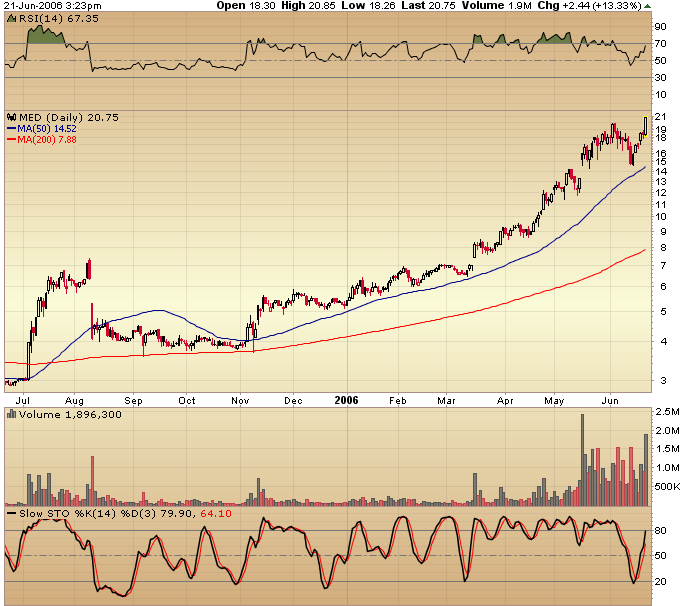Click the May label on the date axis

point(554,401)
